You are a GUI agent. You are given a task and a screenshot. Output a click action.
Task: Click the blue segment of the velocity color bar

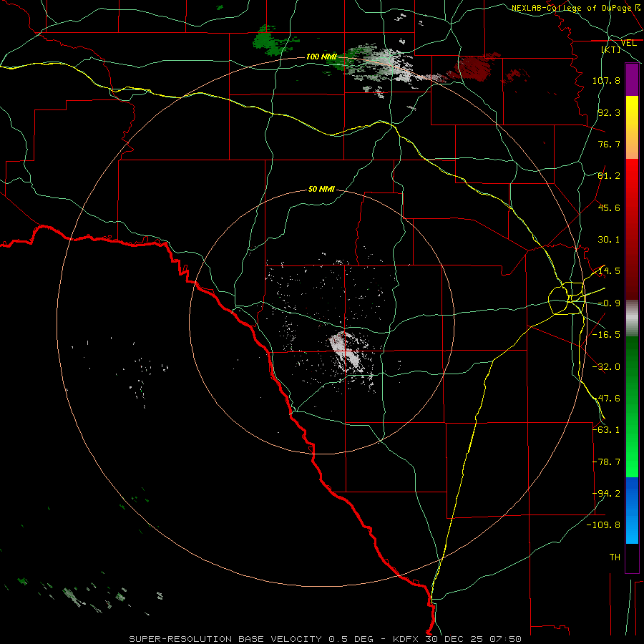[x=632, y=510]
